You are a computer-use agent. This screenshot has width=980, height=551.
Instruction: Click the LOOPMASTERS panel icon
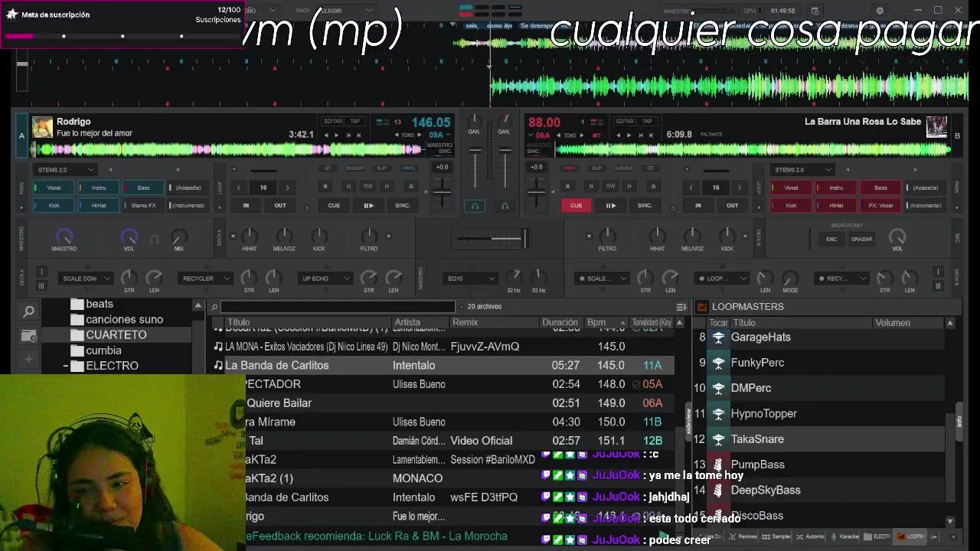tap(702, 307)
